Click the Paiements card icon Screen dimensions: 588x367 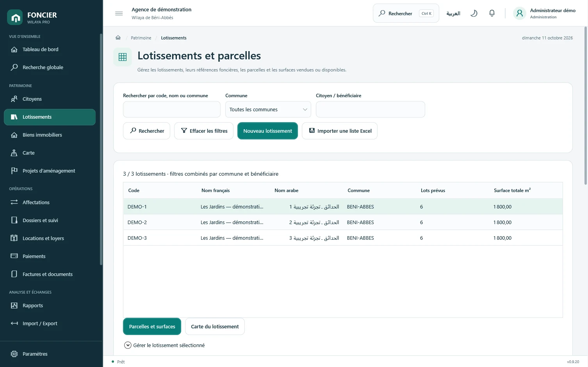click(14, 256)
